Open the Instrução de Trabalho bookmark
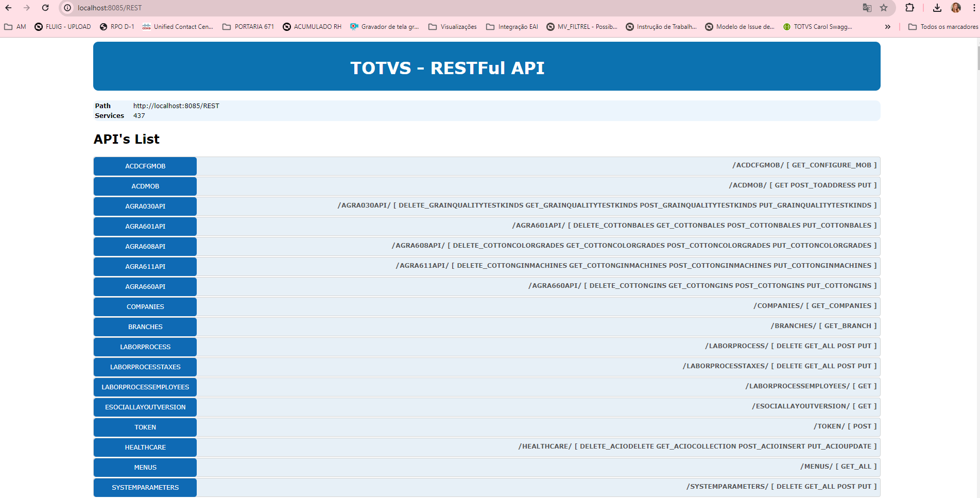 pos(661,27)
